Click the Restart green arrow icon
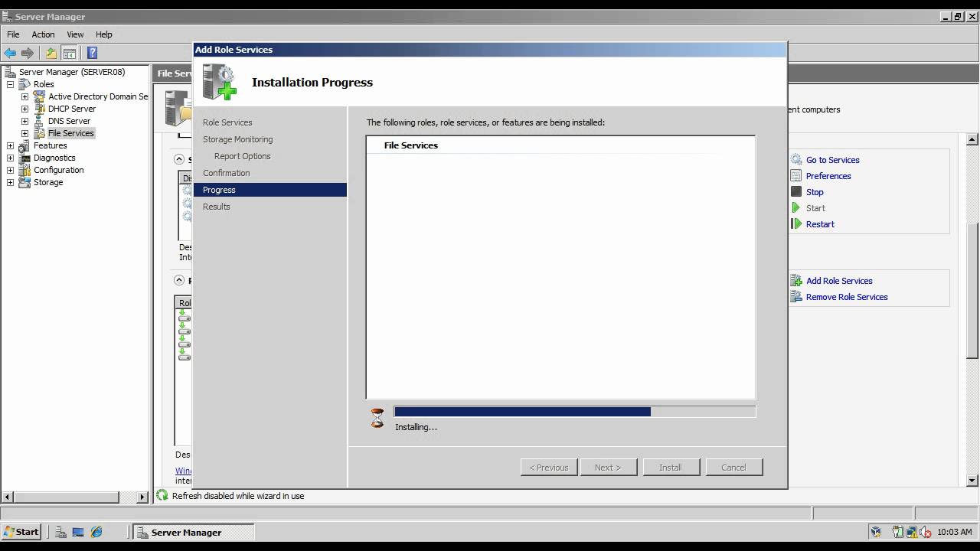The image size is (980, 551). pyautogui.click(x=796, y=224)
